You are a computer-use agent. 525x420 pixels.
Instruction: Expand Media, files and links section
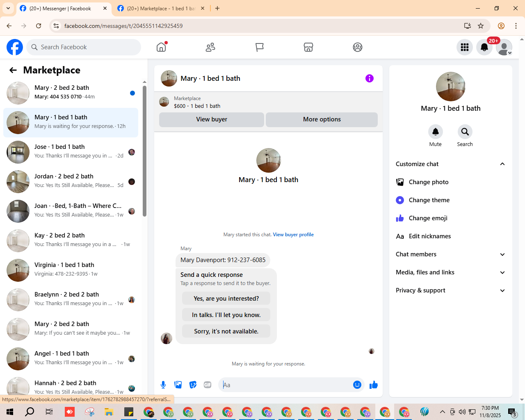[x=451, y=272]
